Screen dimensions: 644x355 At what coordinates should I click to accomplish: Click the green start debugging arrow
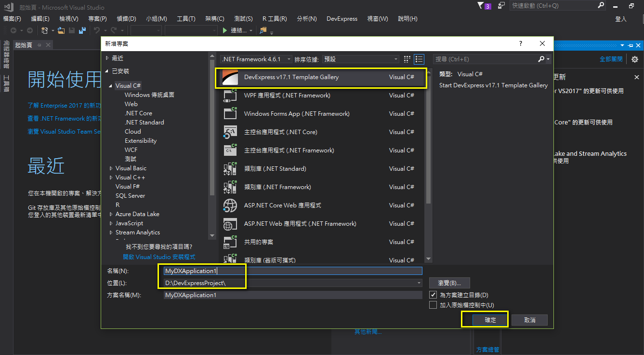224,30
